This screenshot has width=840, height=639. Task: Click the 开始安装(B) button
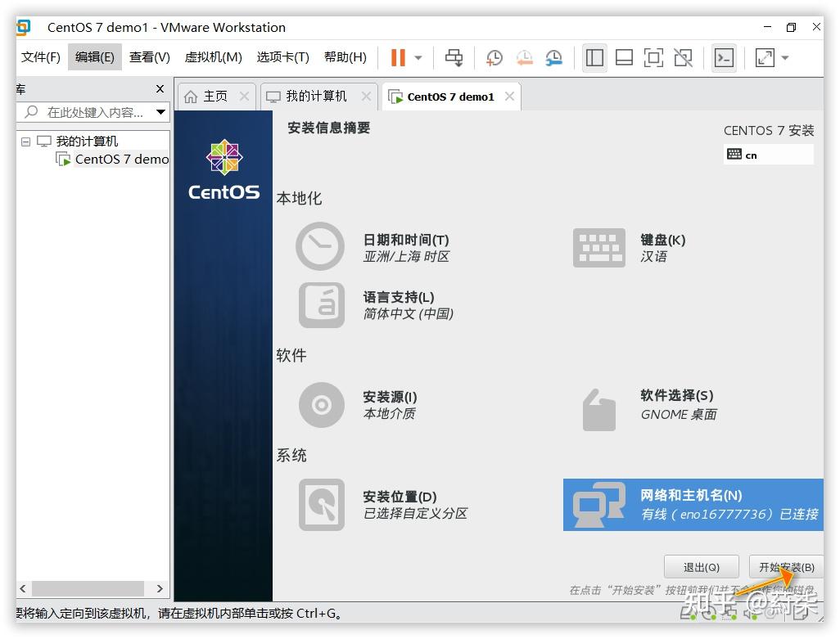tap(785, 566)
